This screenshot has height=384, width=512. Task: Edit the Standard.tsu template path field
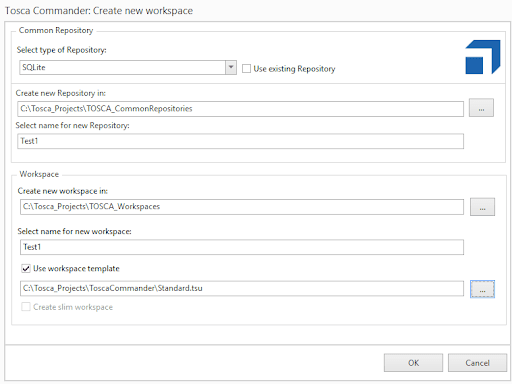pos(242,288)
